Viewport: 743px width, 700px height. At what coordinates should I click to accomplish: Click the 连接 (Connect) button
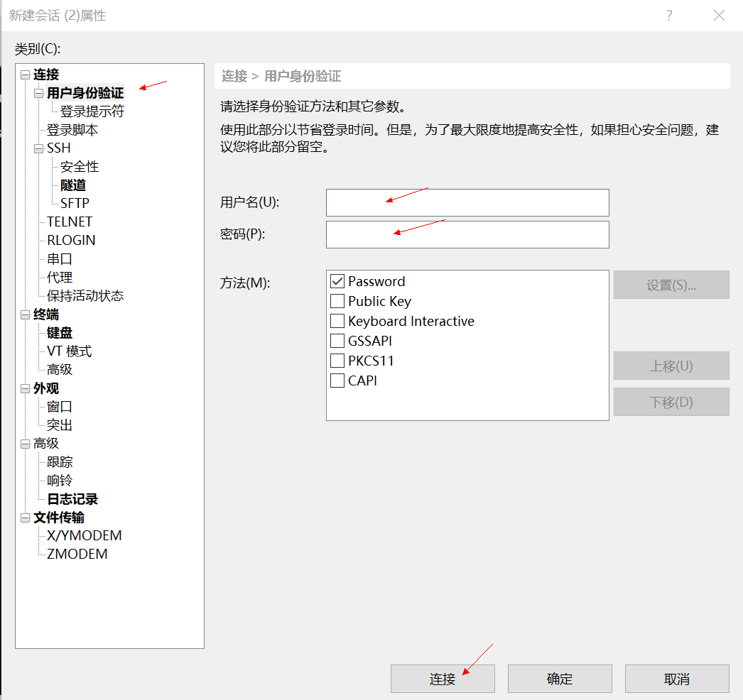[x=442, y=678]
